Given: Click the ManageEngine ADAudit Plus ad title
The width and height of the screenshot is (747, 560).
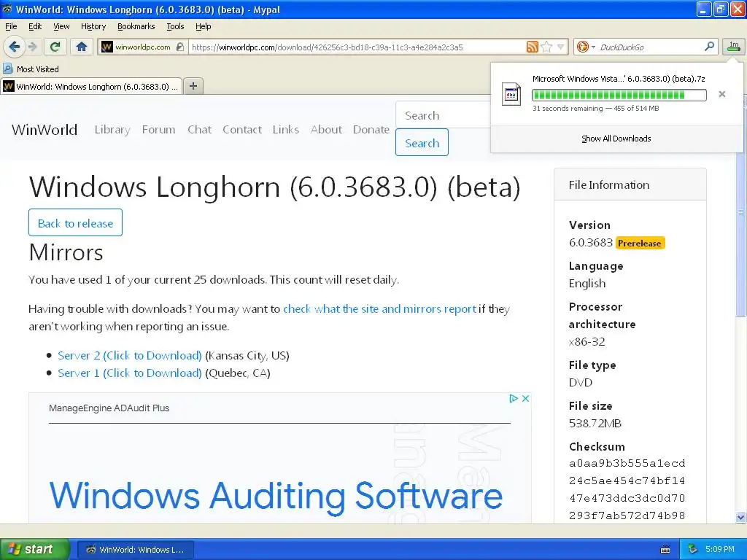Looking at the screenshot, I should coord(109,408).
